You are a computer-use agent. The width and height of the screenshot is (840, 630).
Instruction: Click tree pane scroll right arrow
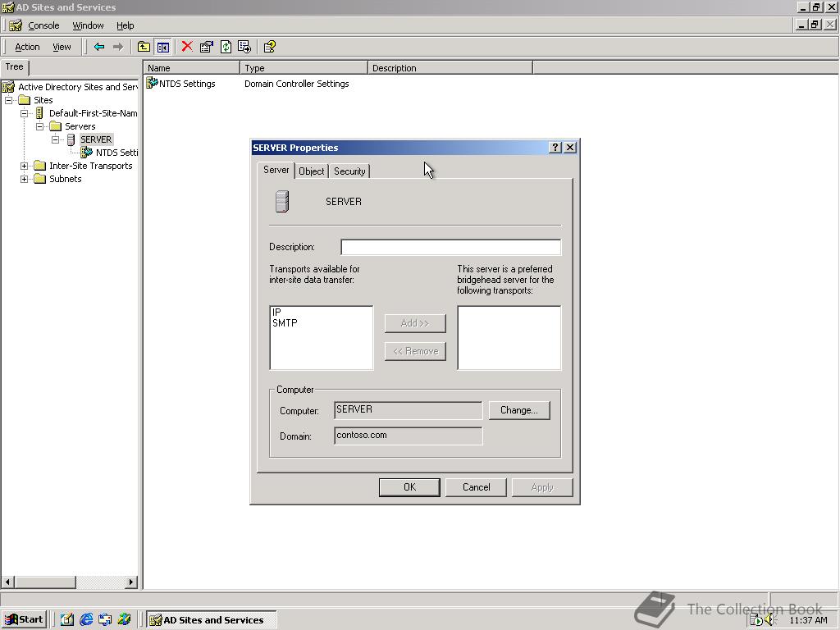point(130,582)
